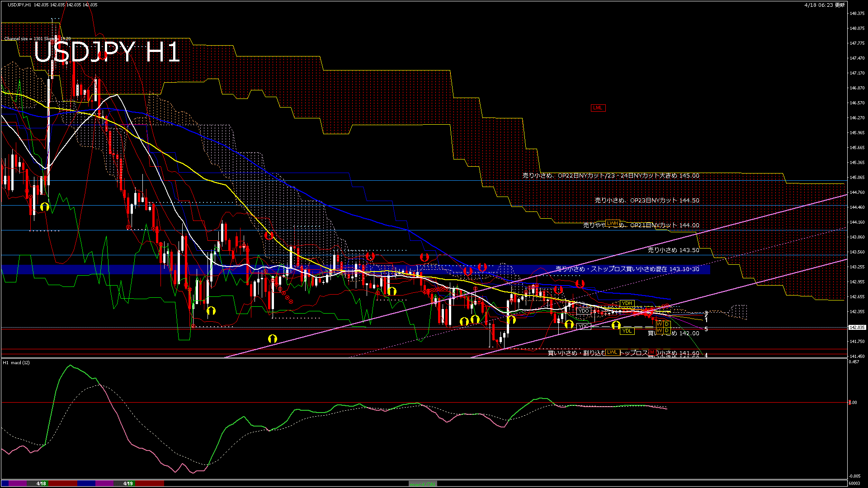Toggle the macd ON button

(x=423, y=484)
